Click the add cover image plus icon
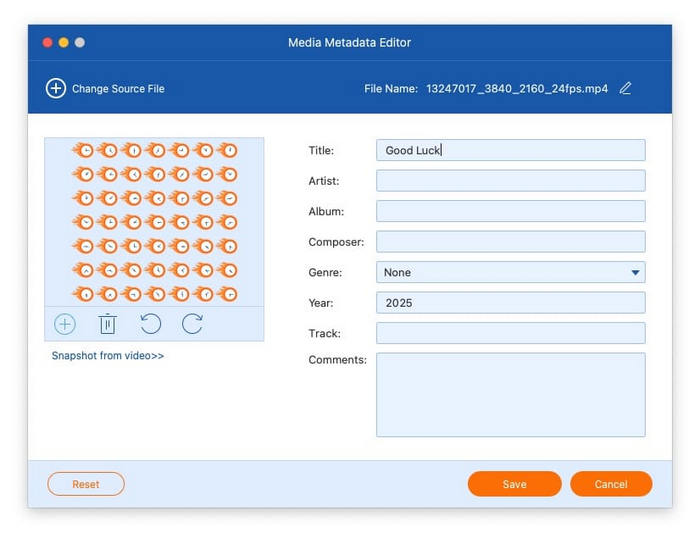This screenshot has height=539, width=700. [x=65, y=324]
